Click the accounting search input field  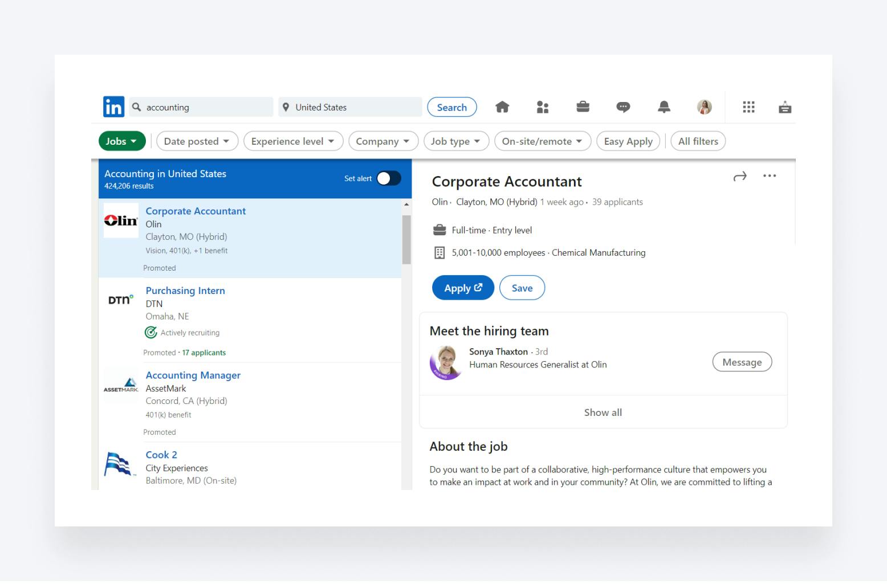(x=205, y=107)
